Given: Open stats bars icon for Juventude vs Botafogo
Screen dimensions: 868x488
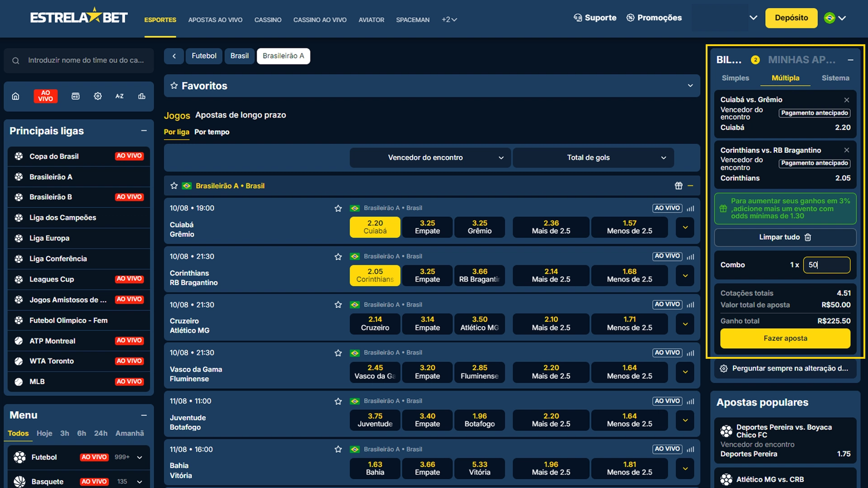Looking at the screenshot, I should (690, 401).
